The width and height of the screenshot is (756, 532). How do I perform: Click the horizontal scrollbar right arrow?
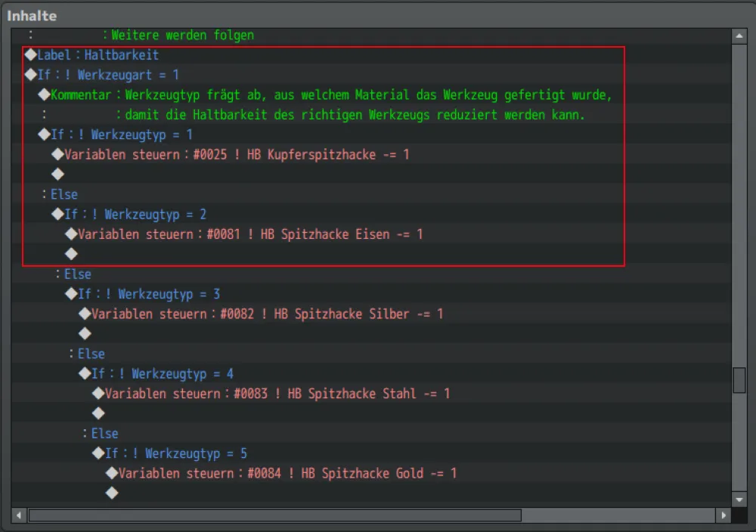[x=723, y=515]
